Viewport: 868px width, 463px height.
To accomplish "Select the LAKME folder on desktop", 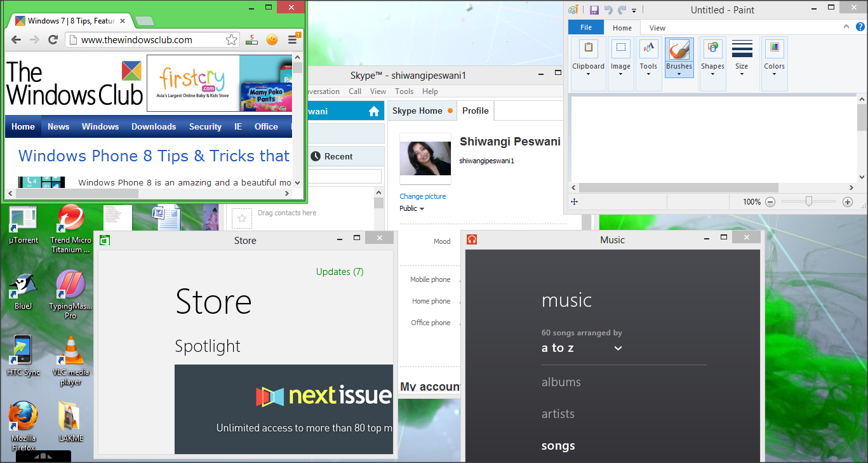I will tap(70, 422).
